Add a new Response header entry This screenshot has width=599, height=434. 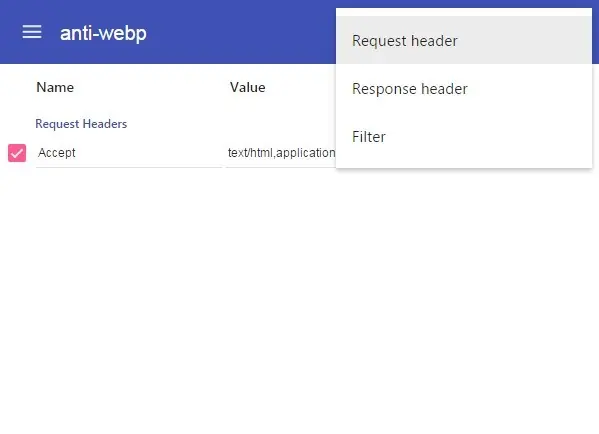click(464, 88)
